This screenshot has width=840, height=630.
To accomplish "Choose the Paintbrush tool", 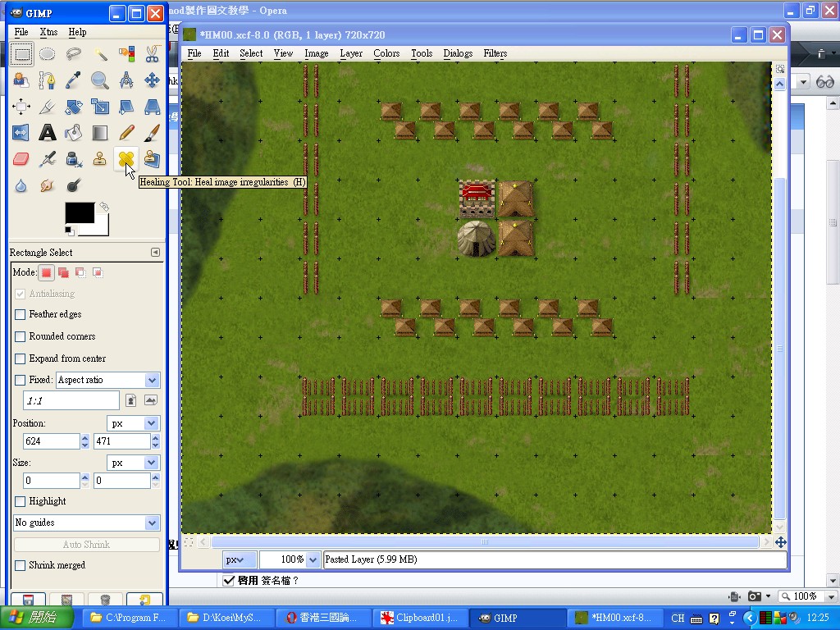I will tap(152, 133).
